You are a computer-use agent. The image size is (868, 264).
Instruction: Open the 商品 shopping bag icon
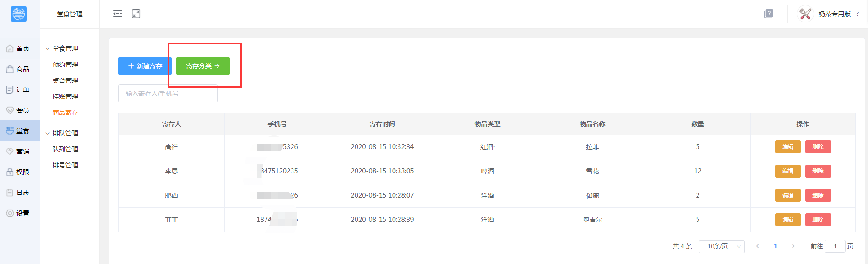pos(10,69)
